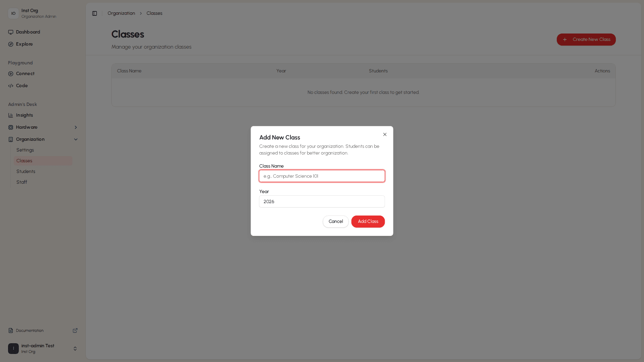Screen dimensions: 644x362
Task: Click the user menu up-down chevrons
Action: (x=75, y=349)
